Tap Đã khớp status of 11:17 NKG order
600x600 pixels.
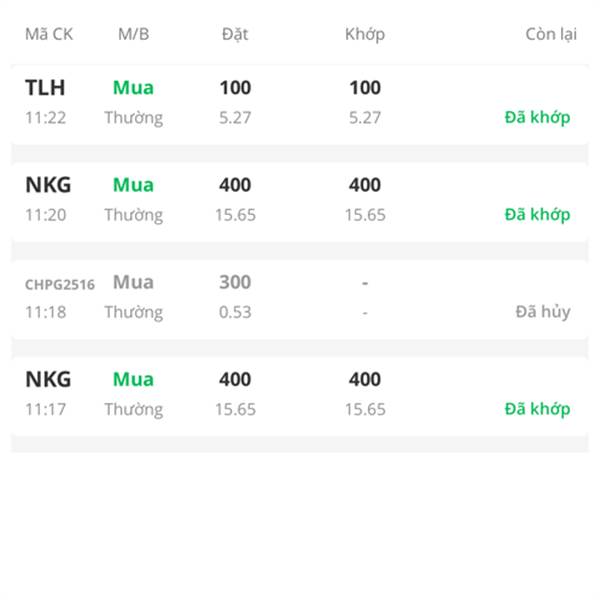[537, 409]
